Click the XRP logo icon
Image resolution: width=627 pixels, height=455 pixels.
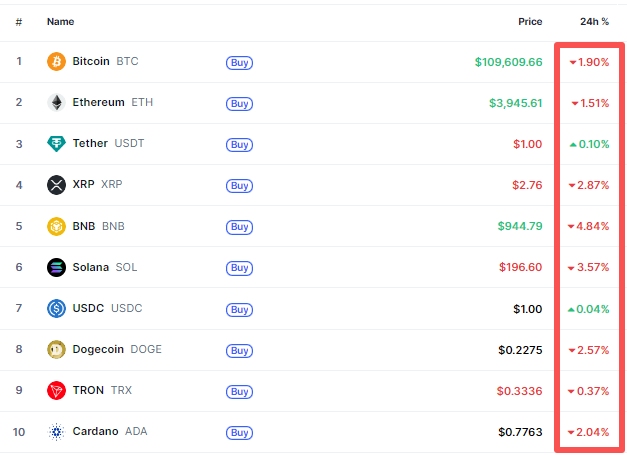pyautogui.click(x=56, y=185)
